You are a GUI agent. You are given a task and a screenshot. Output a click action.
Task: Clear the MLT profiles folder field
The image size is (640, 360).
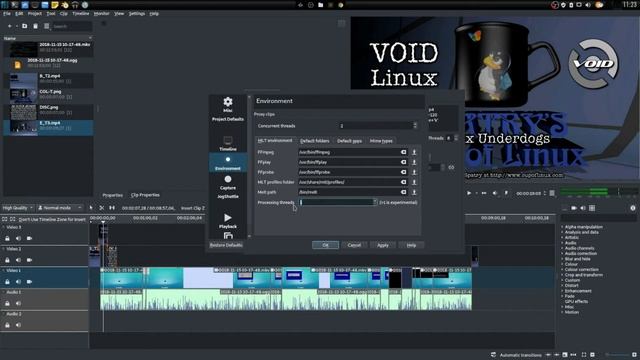coord(403,182)
